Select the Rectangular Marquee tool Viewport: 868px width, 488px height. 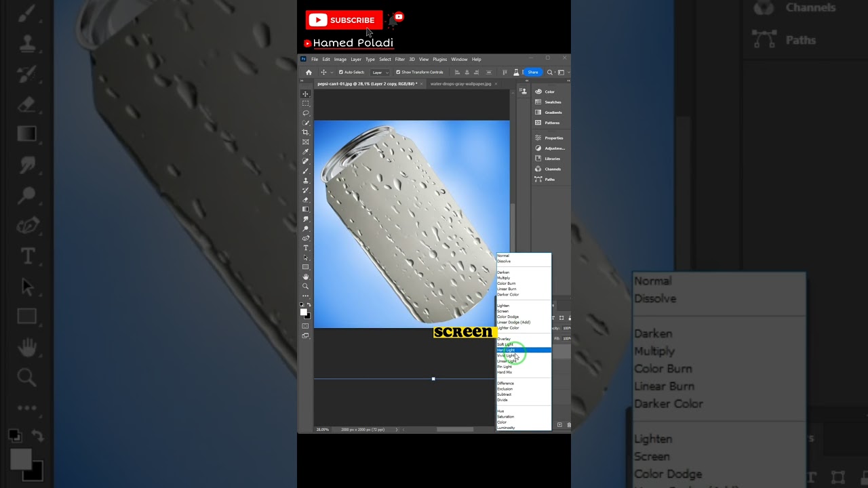[x=306, y=104]
